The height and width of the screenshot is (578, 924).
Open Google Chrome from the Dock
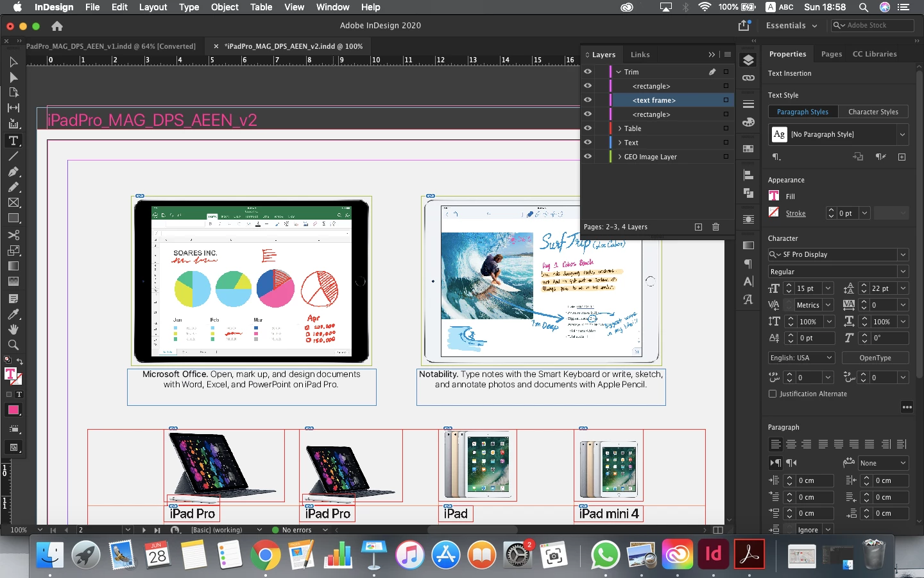tap(266, 554)
